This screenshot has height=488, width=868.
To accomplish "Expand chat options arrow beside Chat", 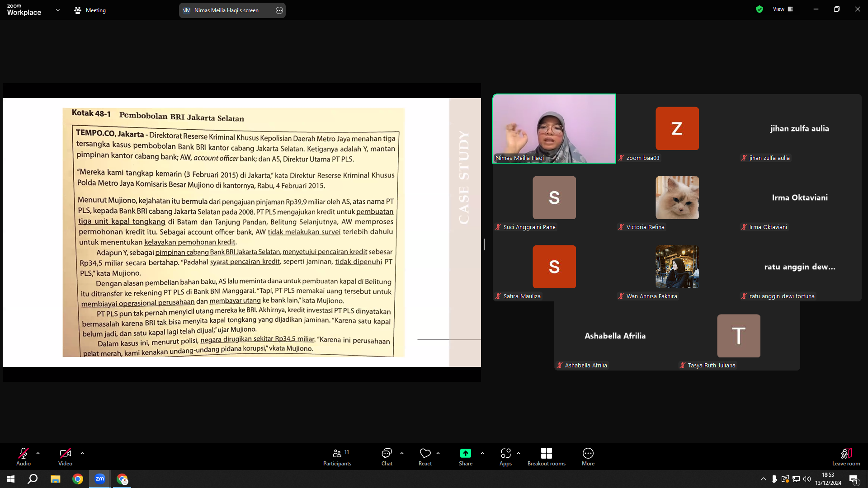I will click(402, 453).
